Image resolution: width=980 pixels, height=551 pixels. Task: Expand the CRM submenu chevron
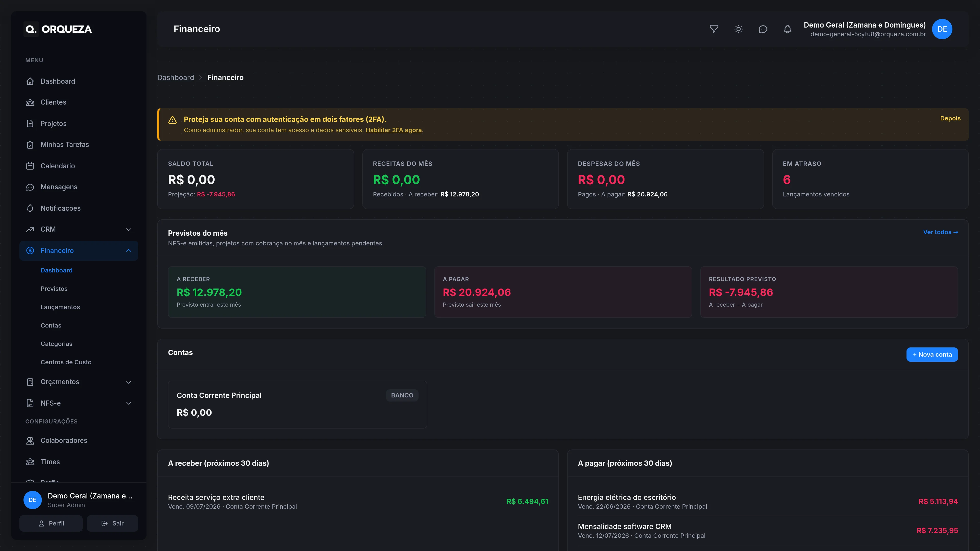[129, 229]
